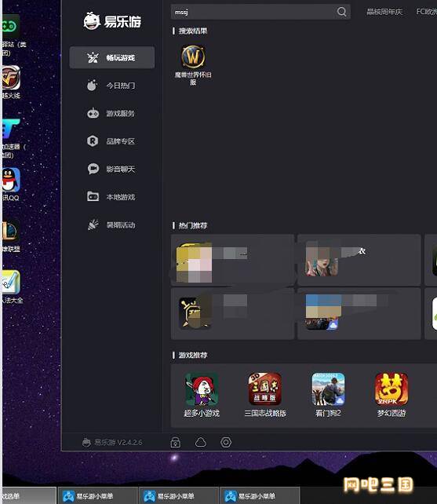This screenshot has height=504, width=437.
Task: Click the leftmost taskbar button ending in 选单
Action: coord(29,496)
